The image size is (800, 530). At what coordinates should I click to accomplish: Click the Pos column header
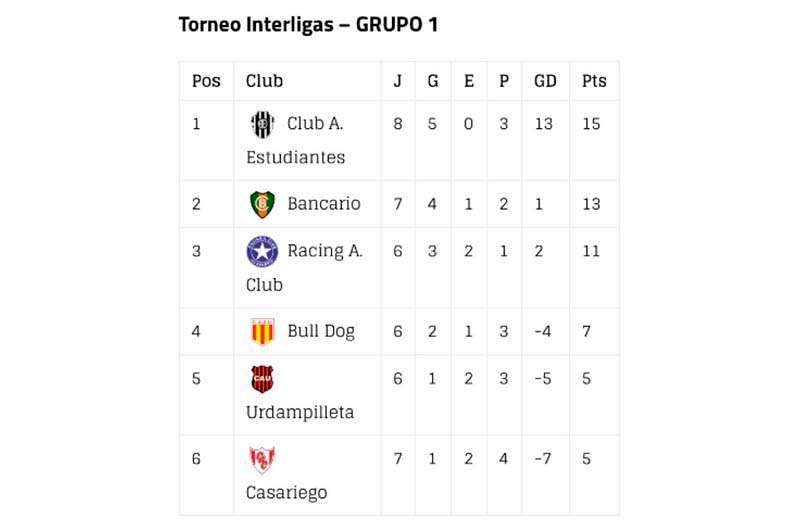click(x=206, y=81)
